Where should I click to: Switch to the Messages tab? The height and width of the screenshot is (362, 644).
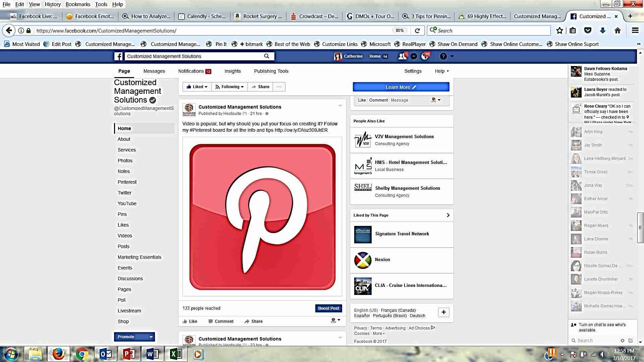pos(154,71)
